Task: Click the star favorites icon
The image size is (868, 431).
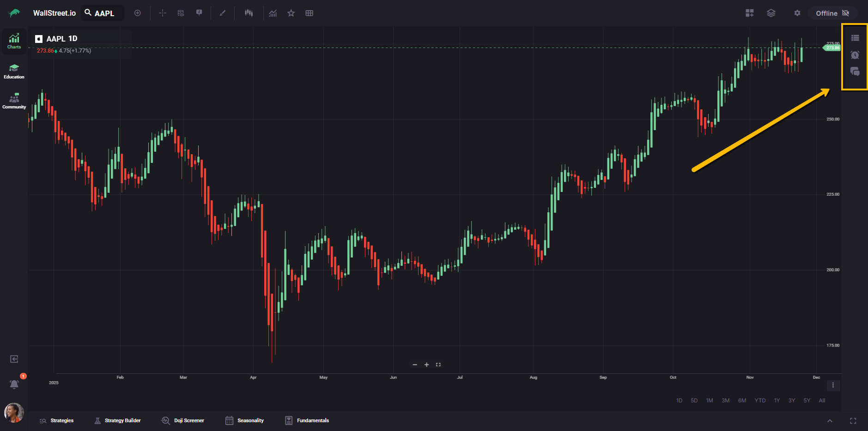Action: [x=291, y=13]
